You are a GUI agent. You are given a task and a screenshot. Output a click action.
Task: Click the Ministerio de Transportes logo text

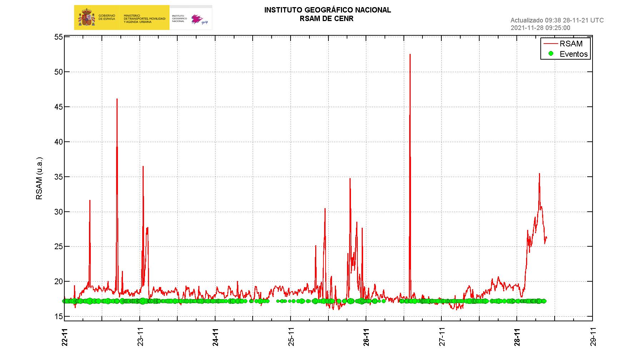[x=144, y=19]
